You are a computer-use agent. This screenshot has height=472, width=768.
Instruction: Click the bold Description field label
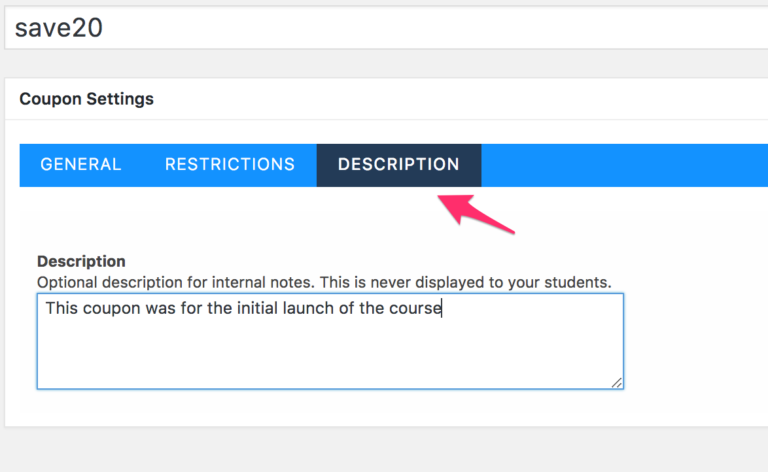coord(81,262)
